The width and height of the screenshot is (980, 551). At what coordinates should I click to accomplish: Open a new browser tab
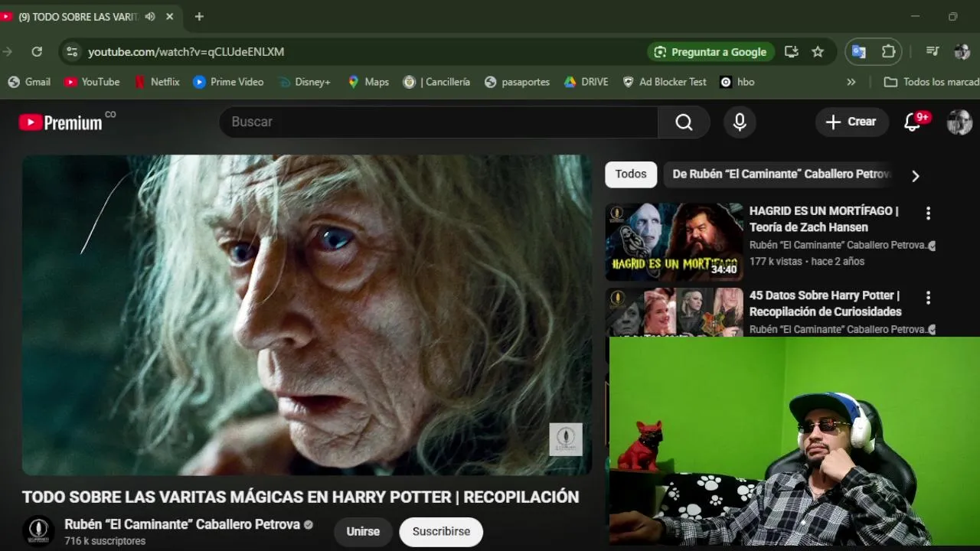[x=199, y=17]
